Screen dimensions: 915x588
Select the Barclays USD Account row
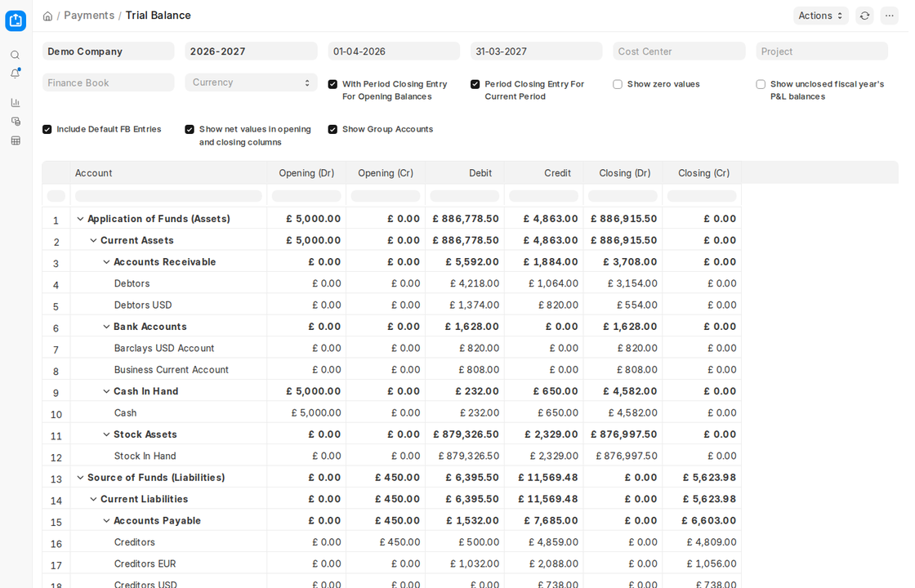tap(391, 348)
